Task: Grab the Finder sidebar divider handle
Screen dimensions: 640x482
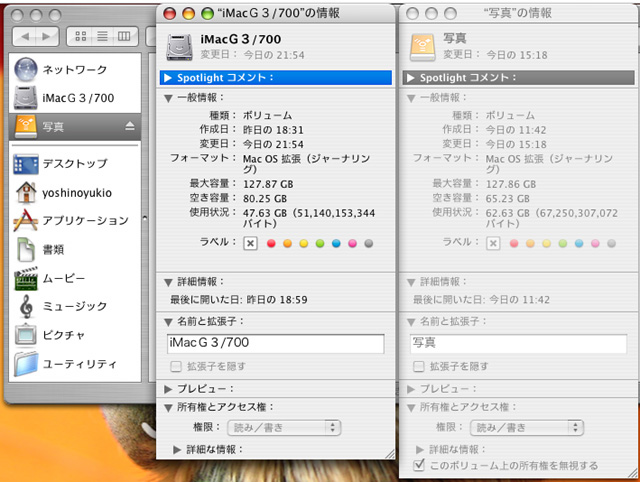Action: pyautogui.click(x=145, y=218)
